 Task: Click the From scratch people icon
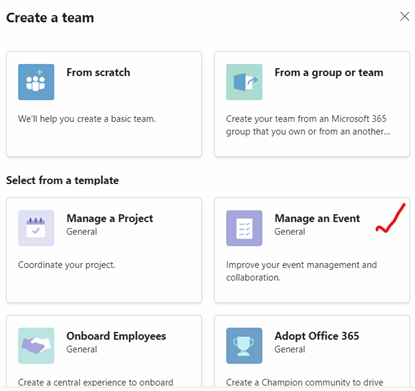pos(36,82)
